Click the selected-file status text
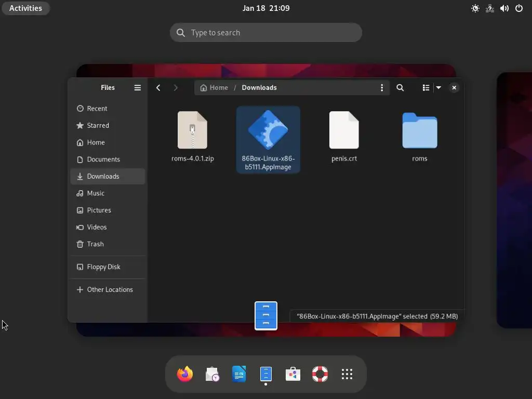 [377, 316]
